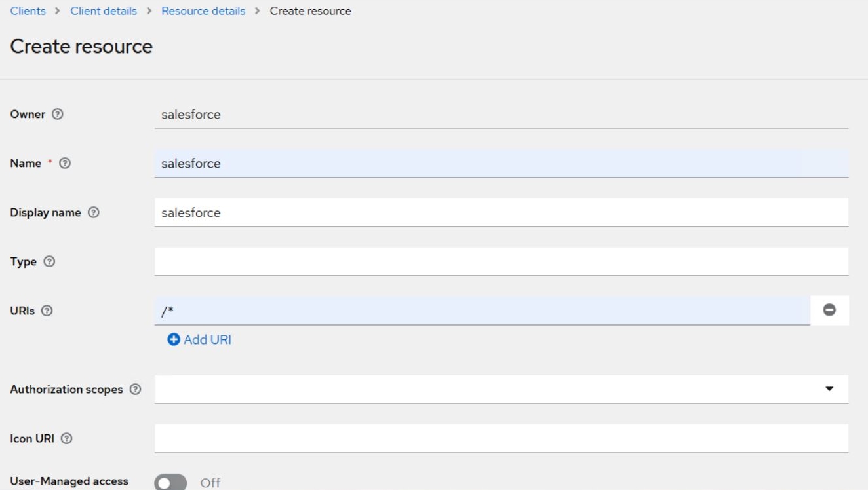Image resolution: width=868 pixels, height=490 pixels.
Task: Open the Owner salesforce selector
Action: coord(501,115)
